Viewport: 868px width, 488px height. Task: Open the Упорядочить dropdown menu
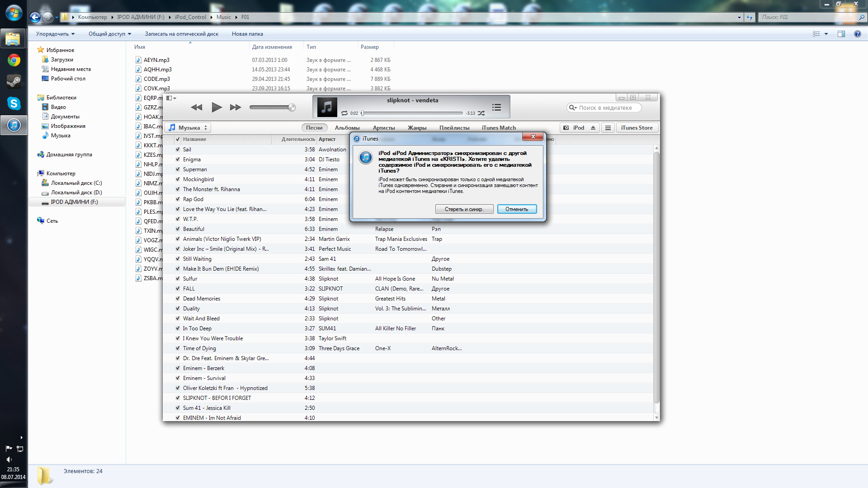coord(55,34)
